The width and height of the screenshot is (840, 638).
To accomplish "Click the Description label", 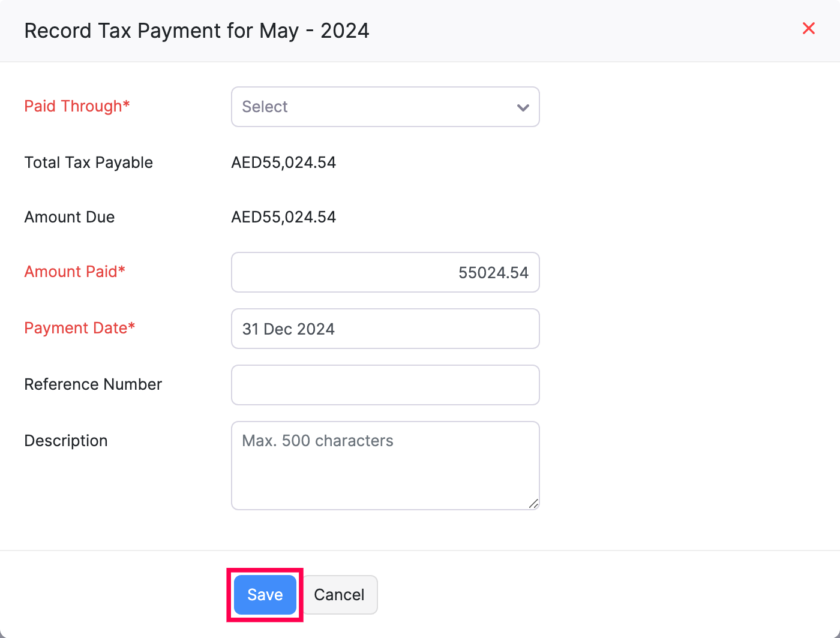I will (x=66, y=441).
